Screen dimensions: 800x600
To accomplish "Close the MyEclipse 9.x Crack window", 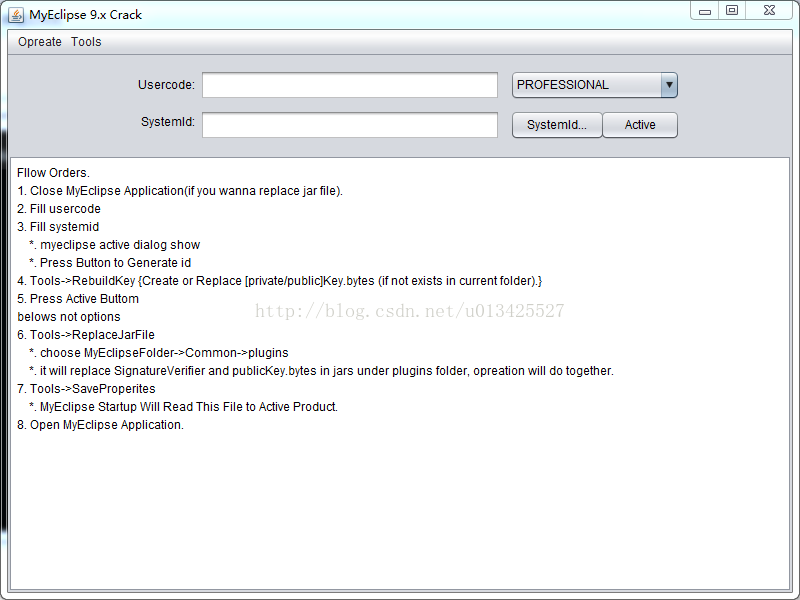I will tap(769, 11).
